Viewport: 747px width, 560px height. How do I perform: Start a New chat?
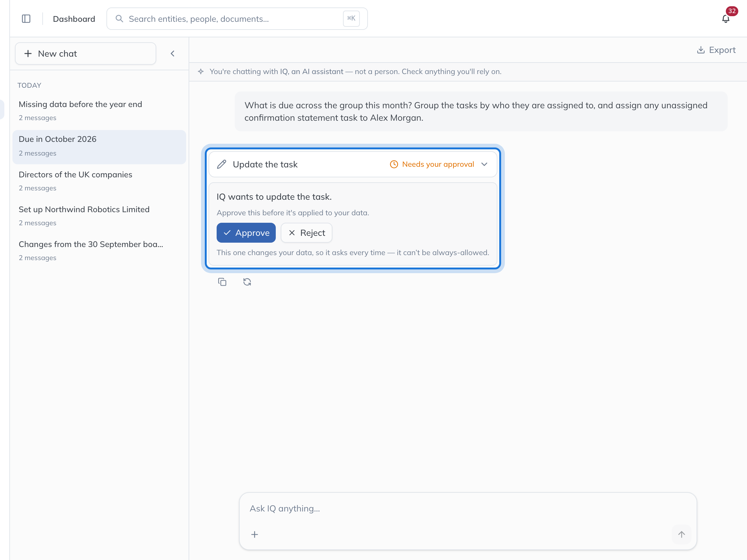click(x=86, y=54)
